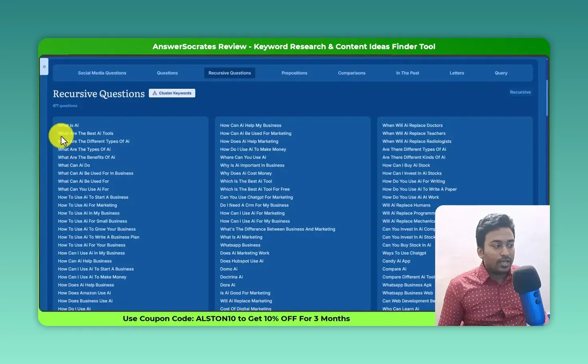The width and height of the screenshot is (588, 364).
Task: Click 'When Will Ai Replace Teachers'
Action: click(414, 134)
